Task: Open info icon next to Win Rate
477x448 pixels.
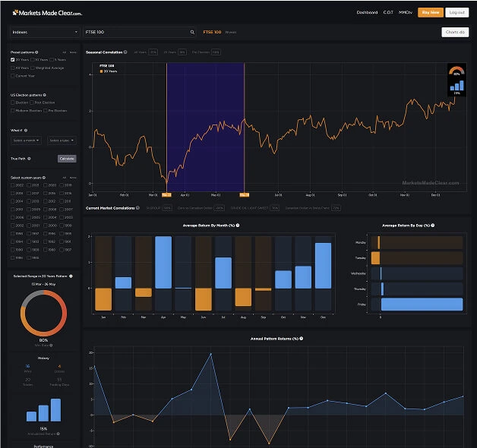Action: [51, 345]
